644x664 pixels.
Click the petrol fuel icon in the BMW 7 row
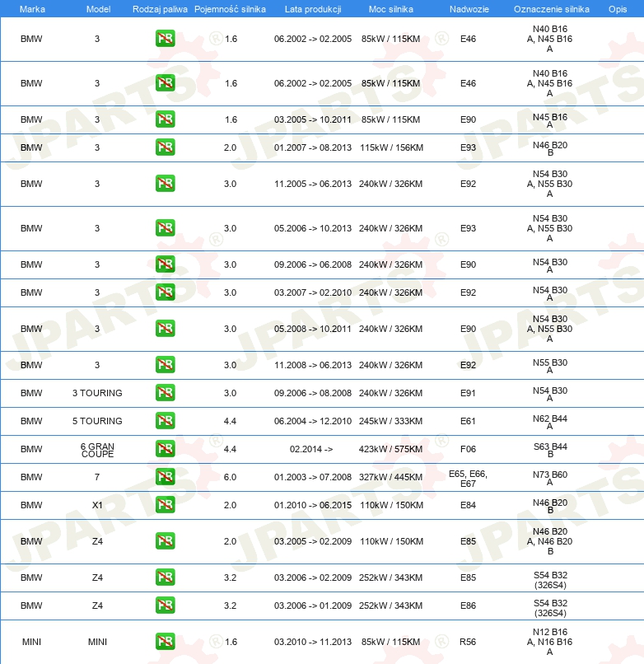[x=166, y=476]
